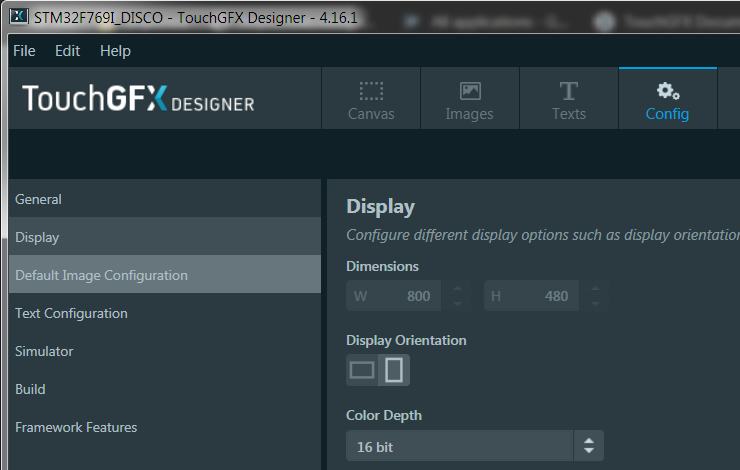Choose portrait display orientation
Screen dimensions: 740x470
394,370
